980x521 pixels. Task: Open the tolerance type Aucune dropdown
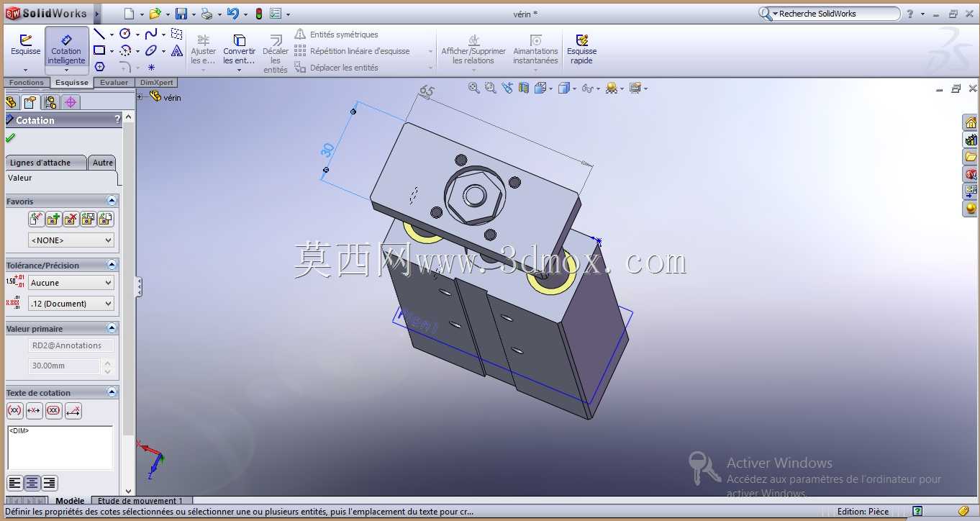[x=71, y=283]
